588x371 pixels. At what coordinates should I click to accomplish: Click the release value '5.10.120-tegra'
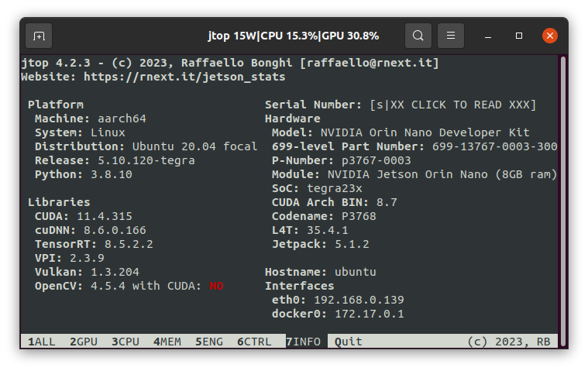[146, 161]
